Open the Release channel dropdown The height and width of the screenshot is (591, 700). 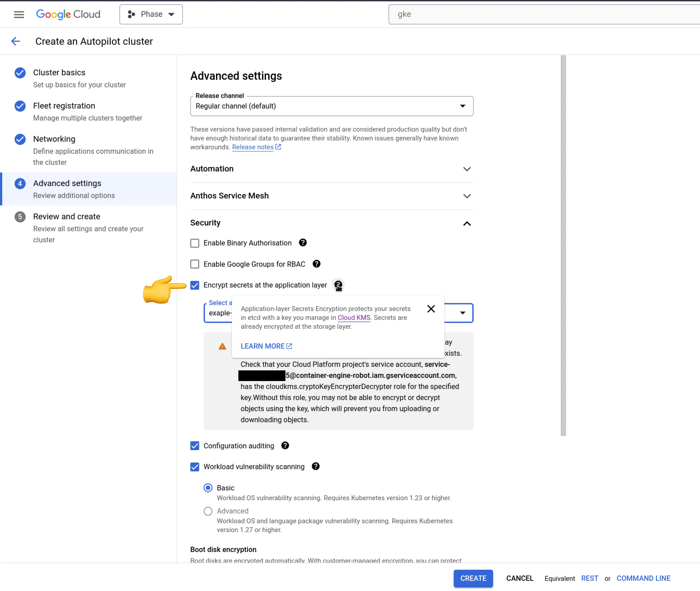331,106
